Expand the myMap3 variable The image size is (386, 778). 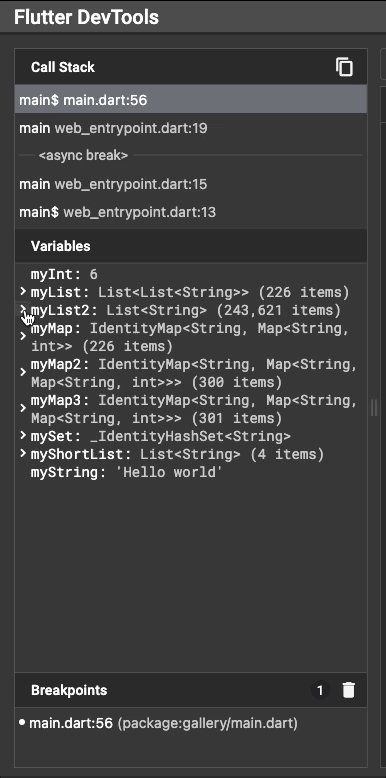pos(23,409)
